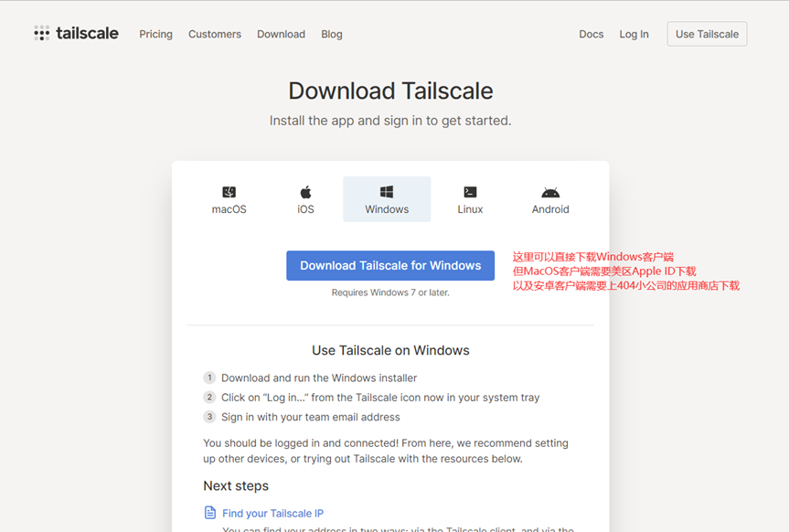Click "Install the app and sign in" subtitle

pos(390,121)
